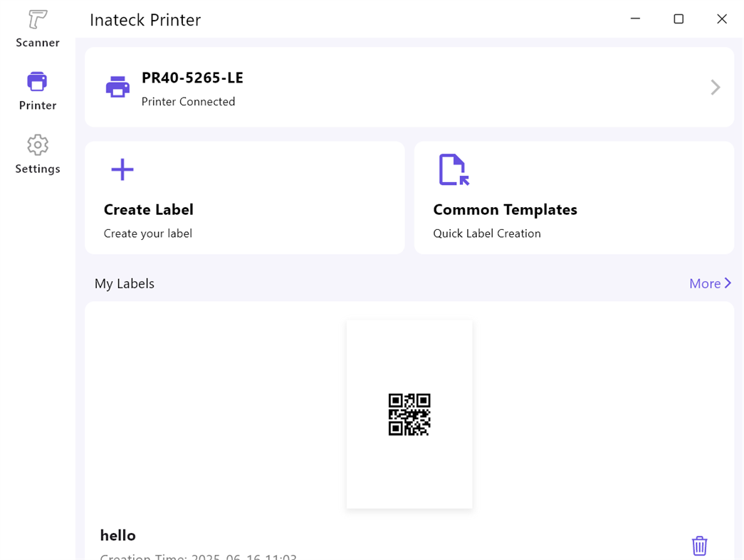Click the PR40-5265-LE printer name
The image size is (744, 560).
point(193,78)
